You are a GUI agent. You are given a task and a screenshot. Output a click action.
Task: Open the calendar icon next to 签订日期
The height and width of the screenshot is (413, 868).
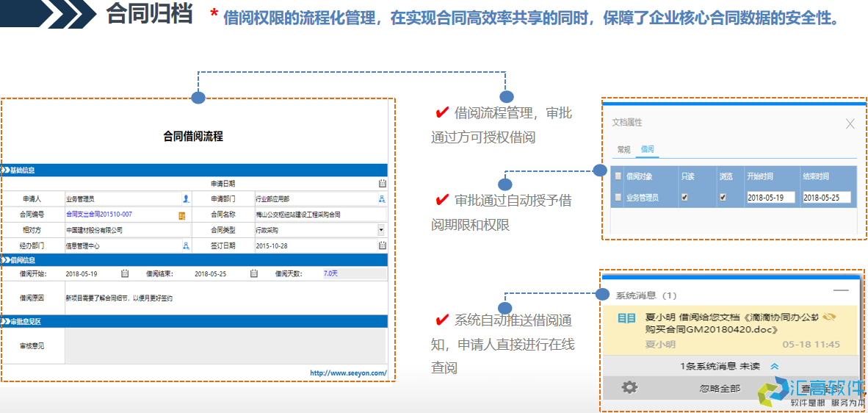[x=382, y=245]
